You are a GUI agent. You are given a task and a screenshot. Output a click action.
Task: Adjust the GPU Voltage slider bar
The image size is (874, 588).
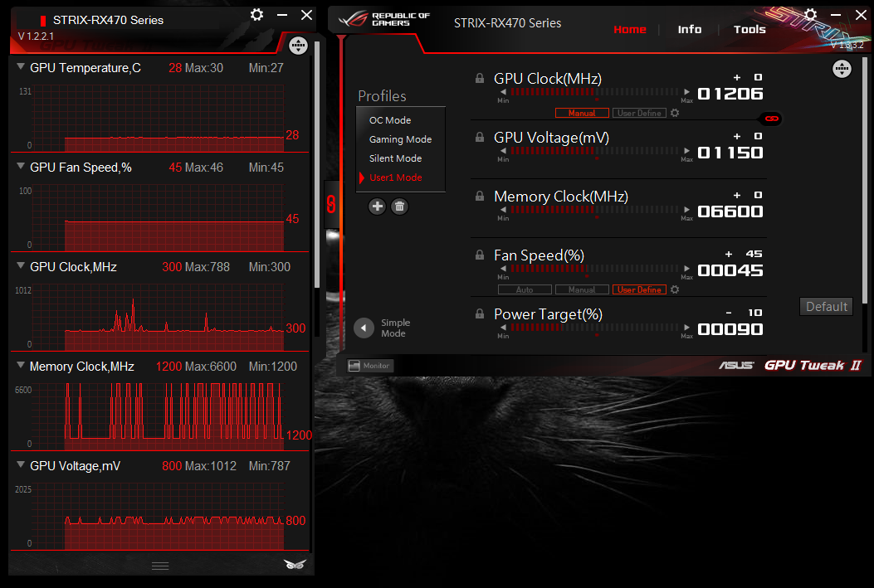(595, 151)
